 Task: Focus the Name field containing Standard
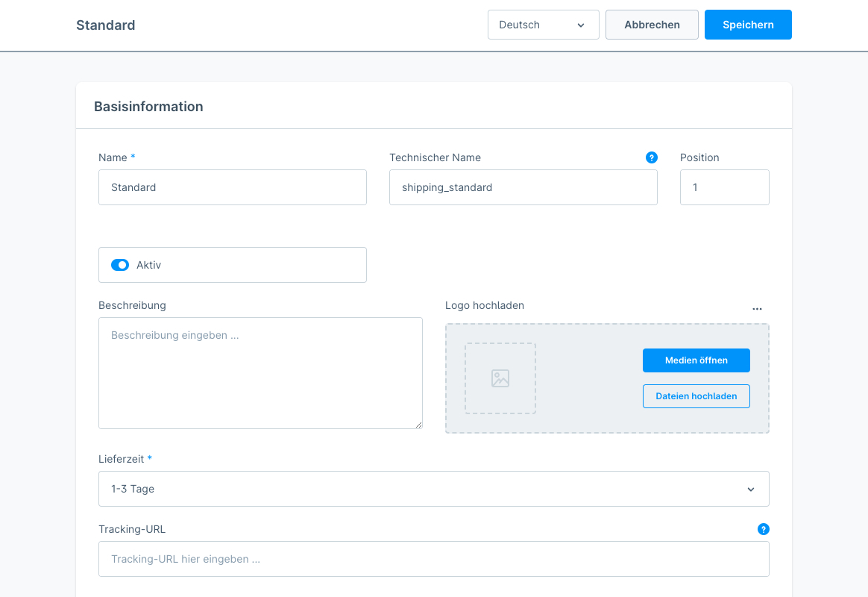click(232, 187)
